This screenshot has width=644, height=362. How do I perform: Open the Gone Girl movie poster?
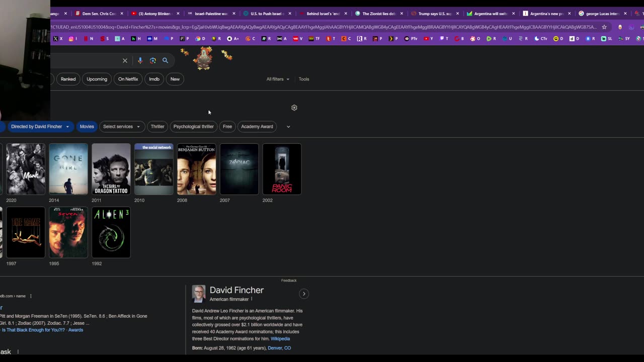[x=68, y=169]
